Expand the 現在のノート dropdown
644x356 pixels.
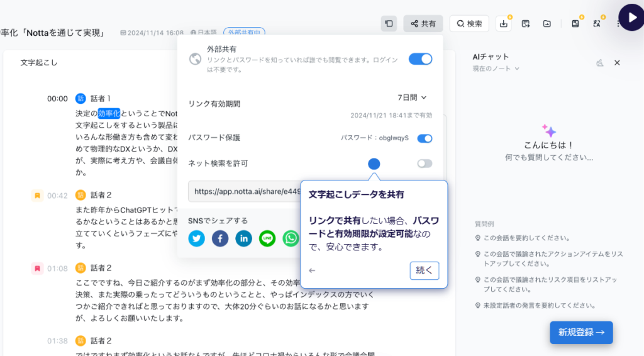(x=496, y=69)
